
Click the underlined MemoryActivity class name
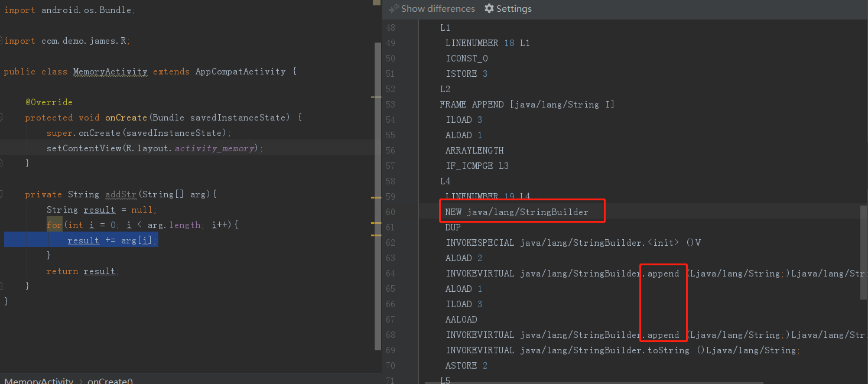pyautogui.click(x=110, y=71)
